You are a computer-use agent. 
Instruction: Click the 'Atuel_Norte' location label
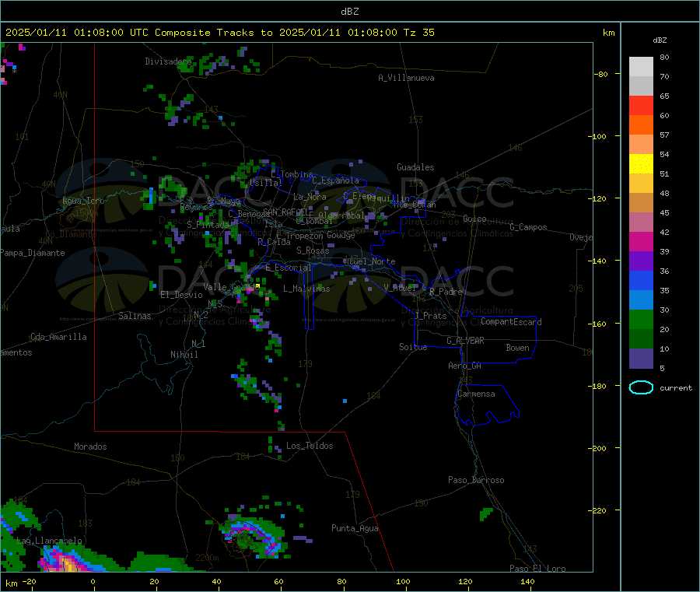(369, 261)
